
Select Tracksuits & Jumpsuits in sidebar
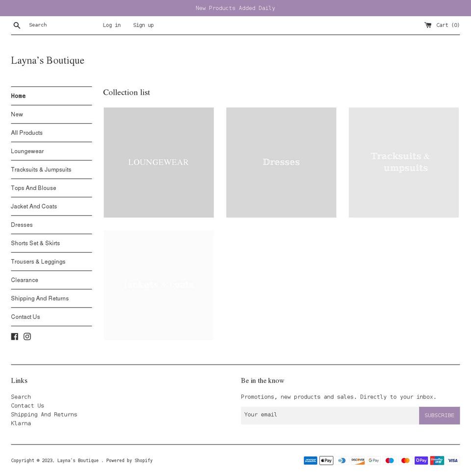coord(41,169)
